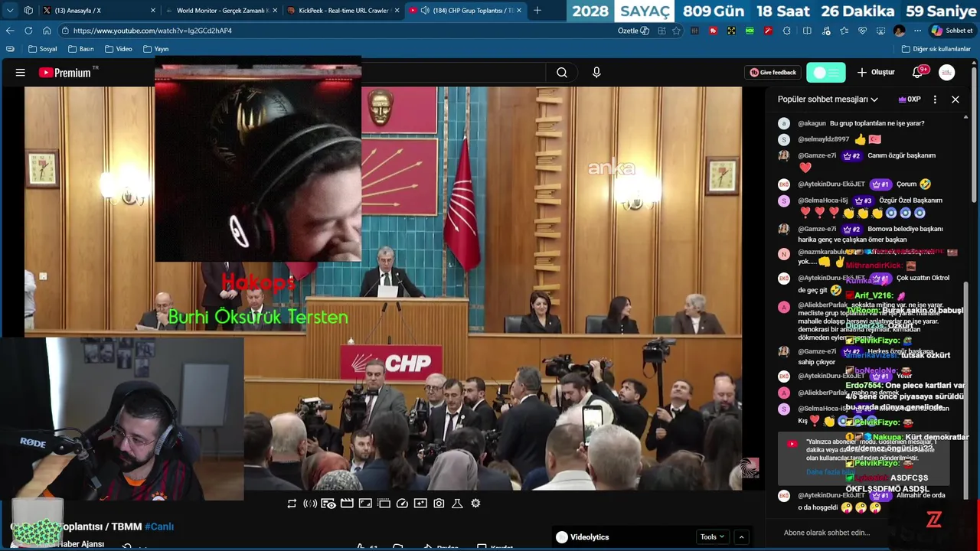Add page to favorites star icon
This screenshot has height=551, width=980.
pyautogui.click(x=677, y=31)
